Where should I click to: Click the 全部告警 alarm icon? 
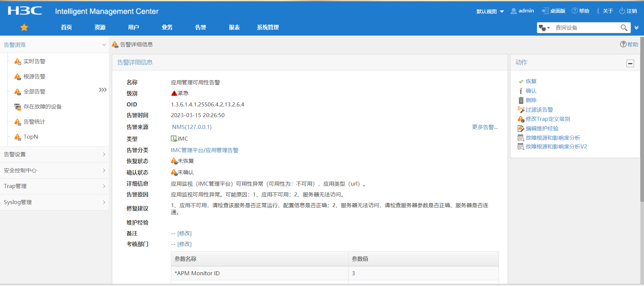click(18, 92)
